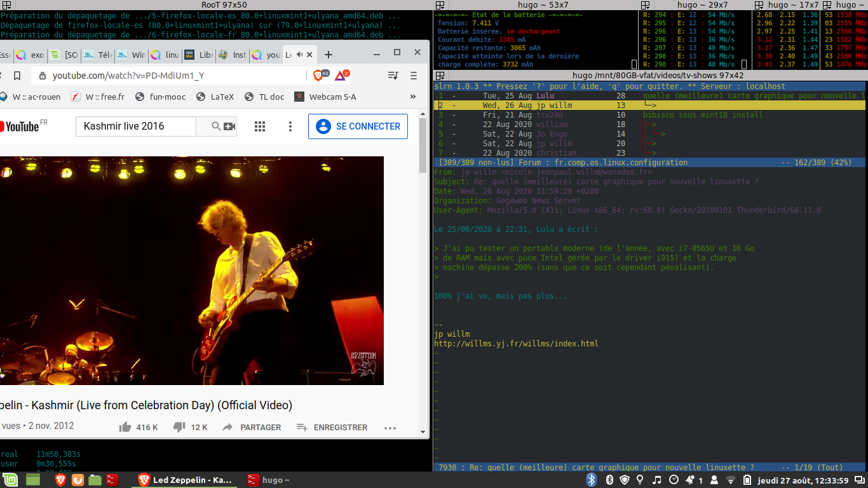Click the white Bluetooth tray icon

click(609, 480)
